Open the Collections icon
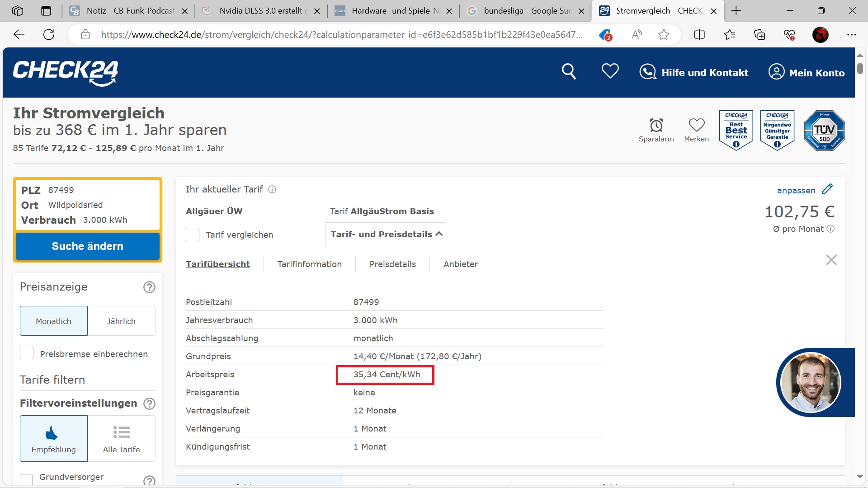The width and height of the screenshot is (868, 488). [759, 34]
